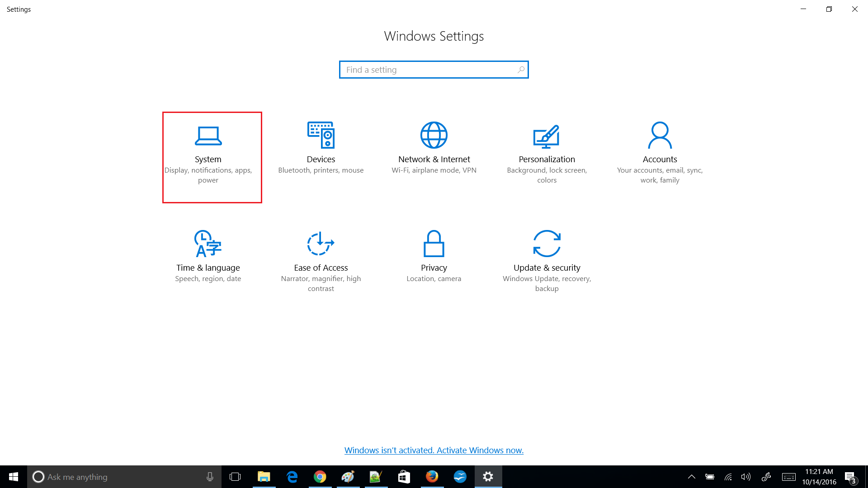Open the paint palette app on the taskbar
The image size is (868, 488).
pyautogui.click(x=348, y=477)
